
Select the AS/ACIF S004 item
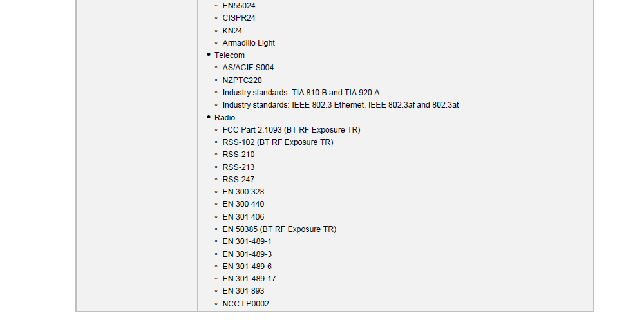248,68
